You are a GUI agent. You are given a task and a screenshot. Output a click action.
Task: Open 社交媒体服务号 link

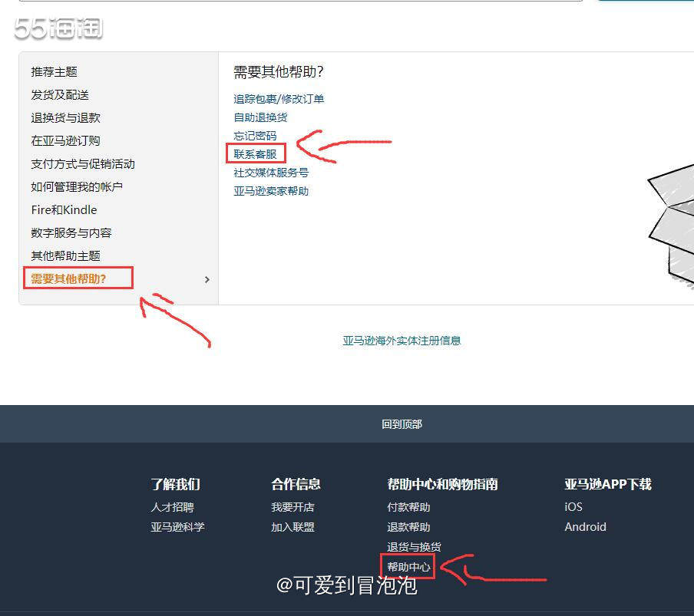[x=271, y=173]
